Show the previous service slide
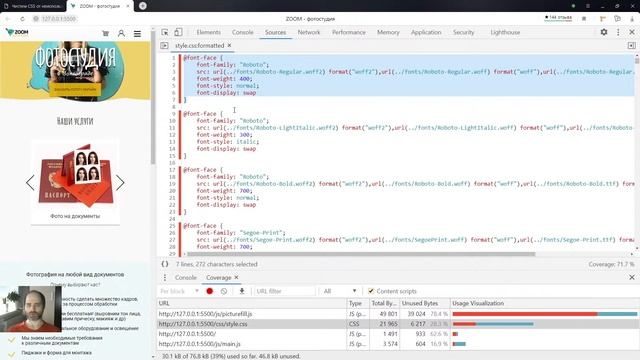 [30, 182]
